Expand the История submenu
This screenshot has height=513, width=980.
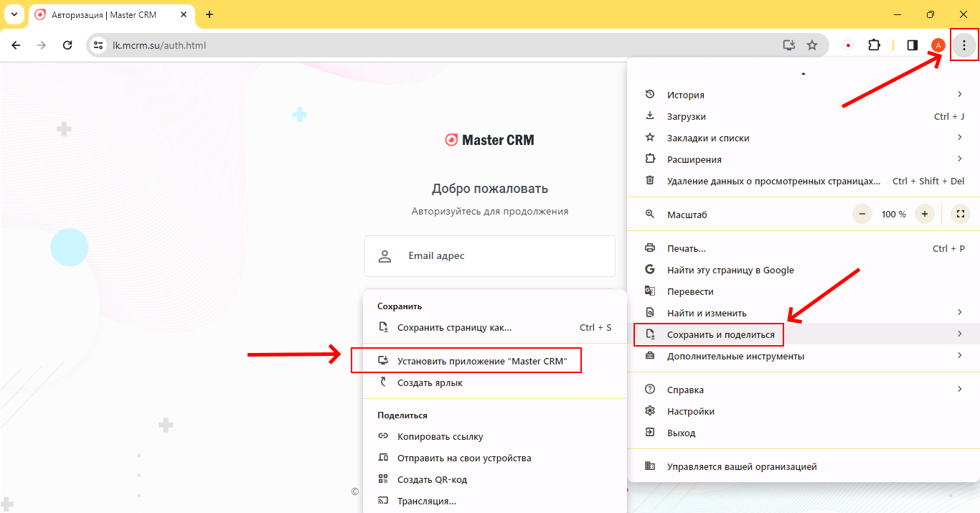pyautogui.click(x=796, y=95)
